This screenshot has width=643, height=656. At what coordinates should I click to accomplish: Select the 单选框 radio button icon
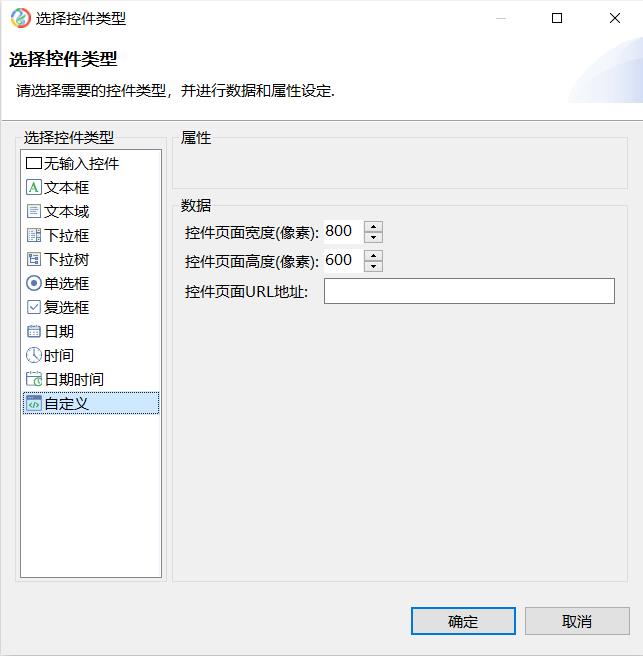33,283
